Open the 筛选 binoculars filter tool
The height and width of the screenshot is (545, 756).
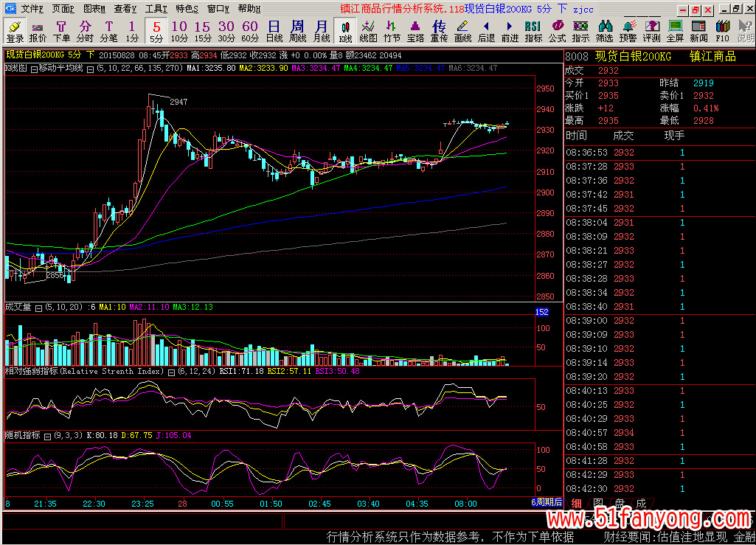tap(605, 31)
